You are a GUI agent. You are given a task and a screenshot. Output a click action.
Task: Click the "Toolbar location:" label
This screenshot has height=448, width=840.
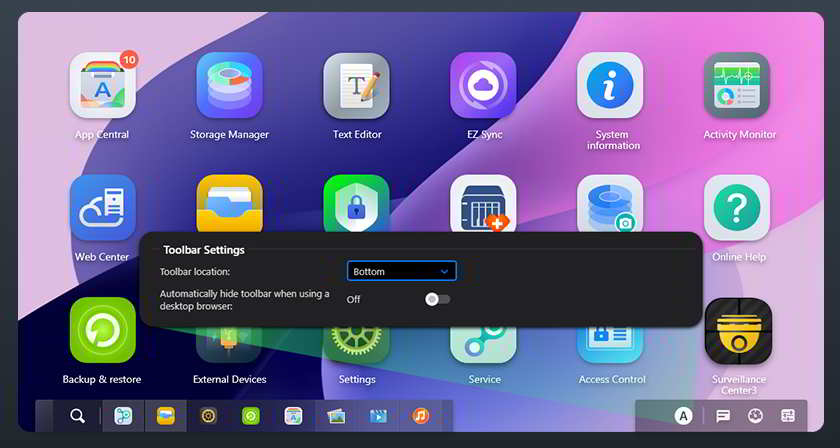click(x=195, y=272)
